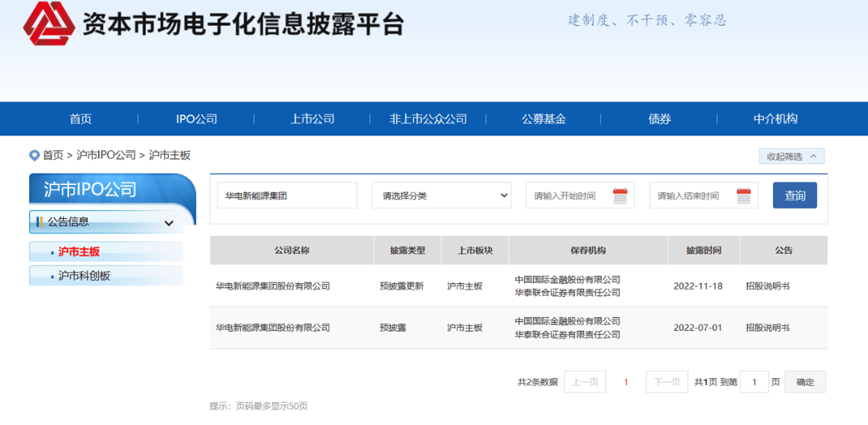Collapse filters with 收起筛选 chevron

813,156
